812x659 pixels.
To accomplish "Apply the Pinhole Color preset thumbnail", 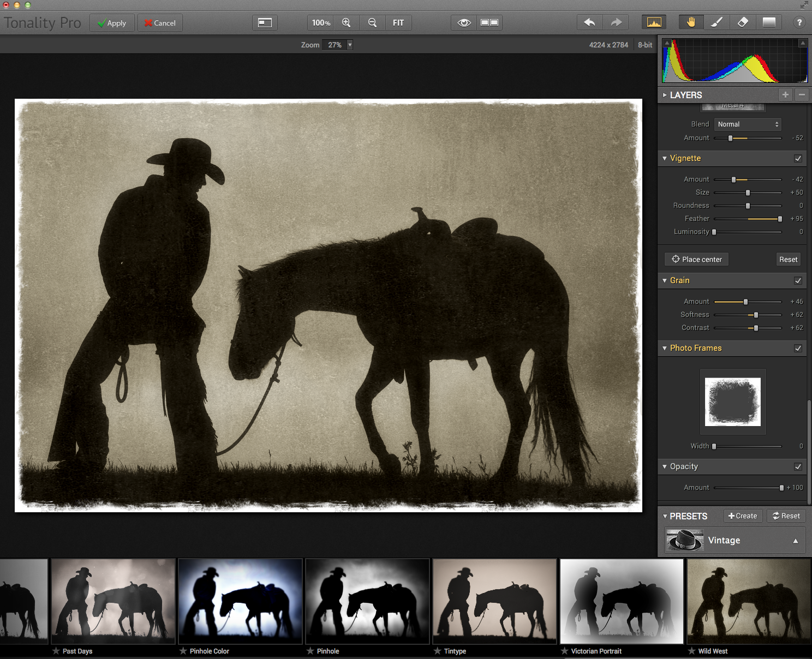I will (x=240, y=601).
